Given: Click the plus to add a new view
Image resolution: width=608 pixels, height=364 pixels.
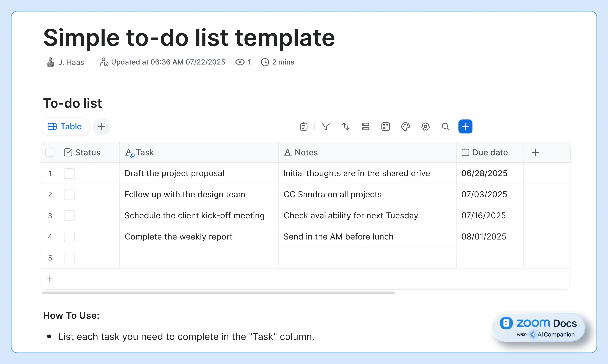Looking at the screenshot, I should pyautogui.click(x=102, y=127).
